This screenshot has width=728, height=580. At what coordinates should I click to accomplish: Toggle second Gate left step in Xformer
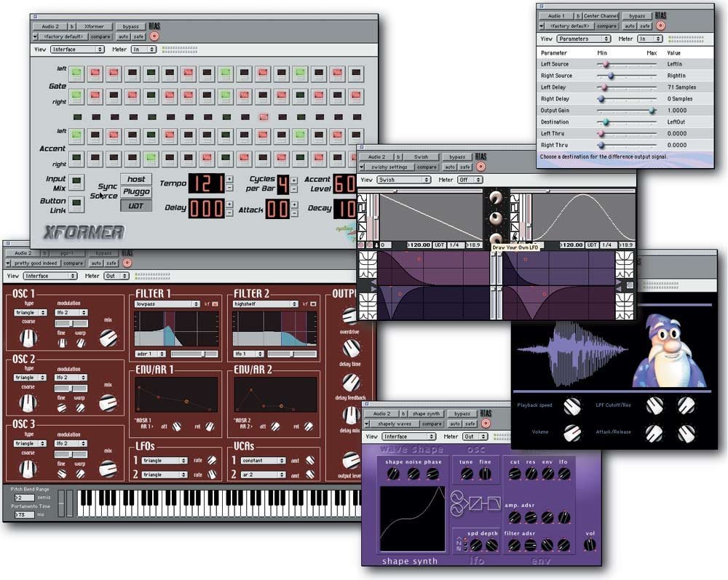coord(95,74)
